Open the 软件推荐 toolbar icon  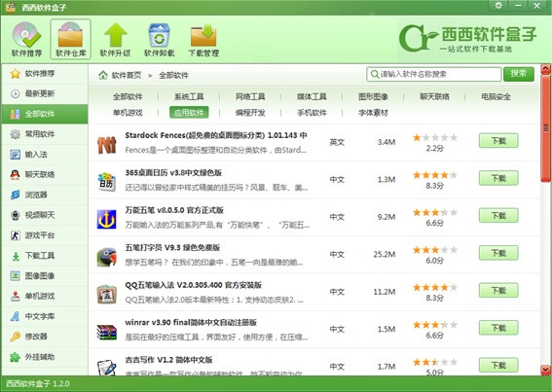[26, 39]
